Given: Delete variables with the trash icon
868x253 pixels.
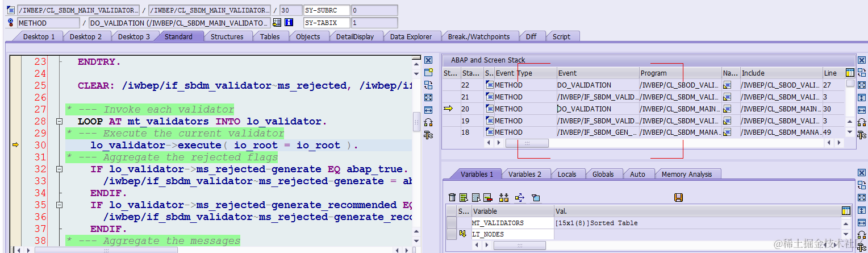Looking at the screenshot, I should (x=452, y=197).
